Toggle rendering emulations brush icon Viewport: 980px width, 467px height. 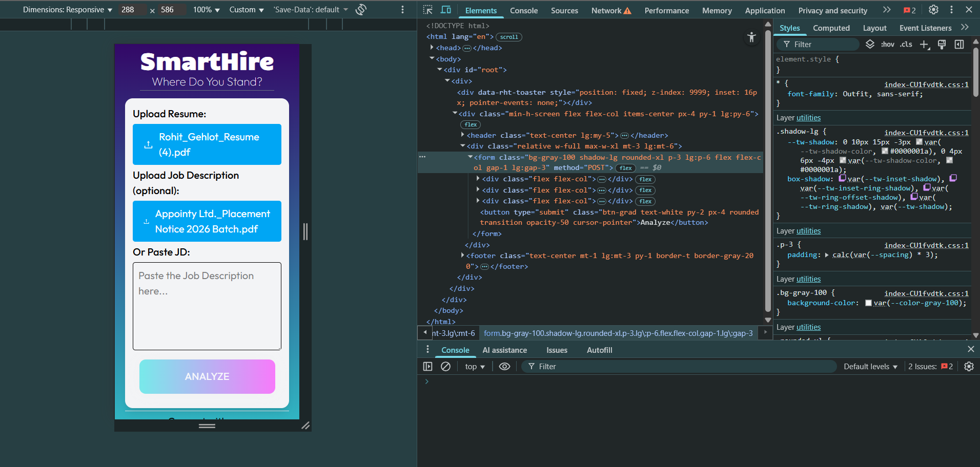(x=942, y=45)
